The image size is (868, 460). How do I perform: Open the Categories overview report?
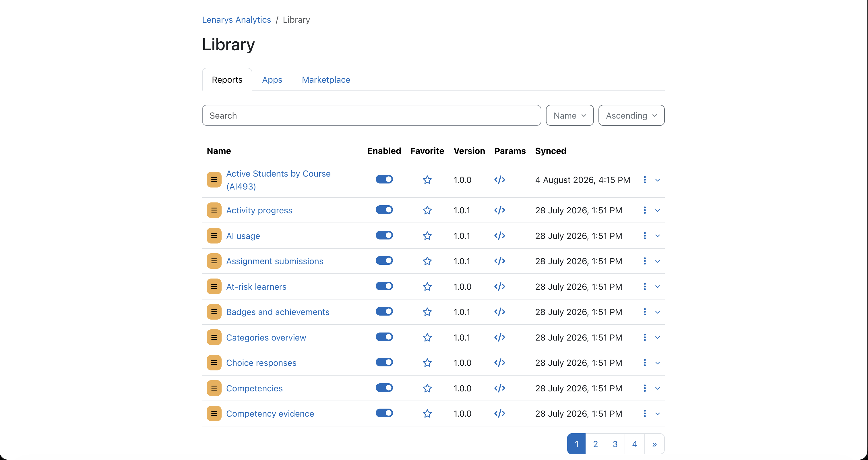click(266, 337)
